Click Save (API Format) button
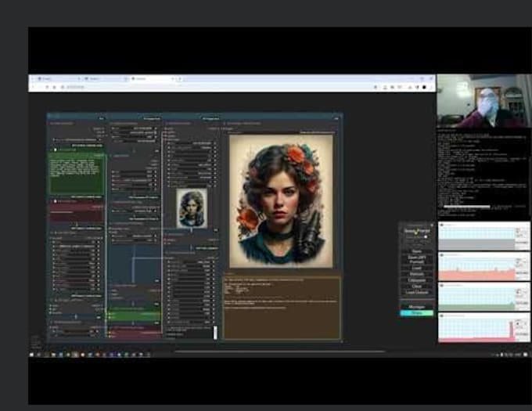This screenshot has height=411, width=532. [417, 260]
